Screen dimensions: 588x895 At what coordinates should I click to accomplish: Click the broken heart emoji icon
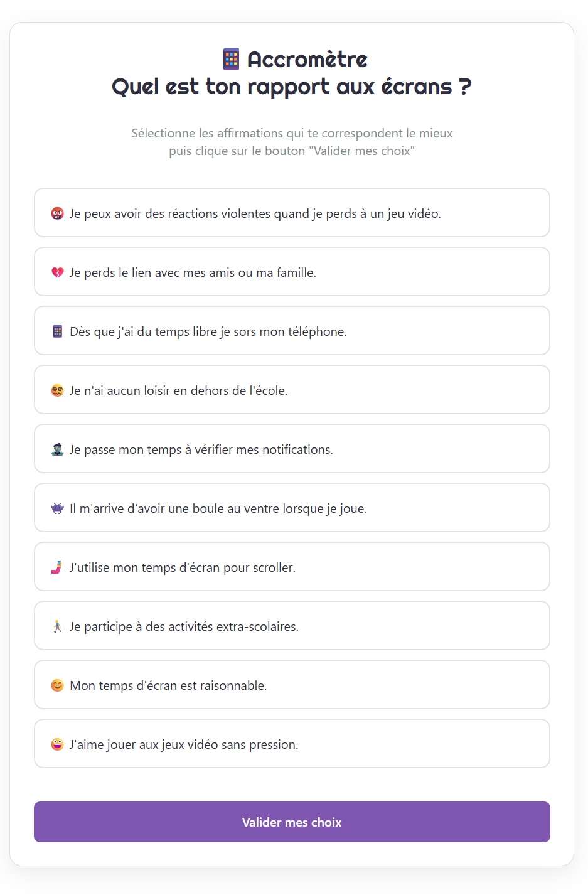click(x=57, y=272)
